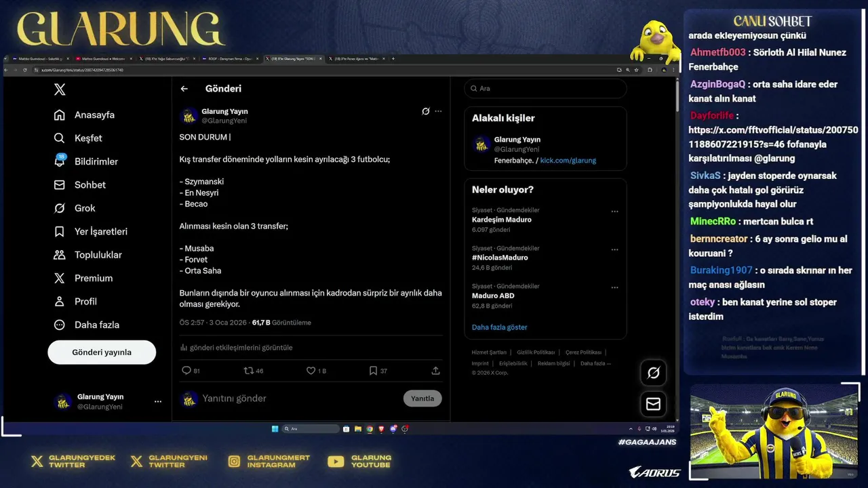Open the account menu dots beside Glarung Yayın
The width and height of the screenshot is (868, 488).
pos(158,401)
